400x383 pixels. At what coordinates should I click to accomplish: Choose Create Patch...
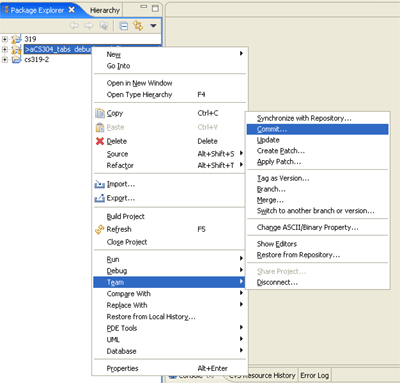[x=318, y=151]
